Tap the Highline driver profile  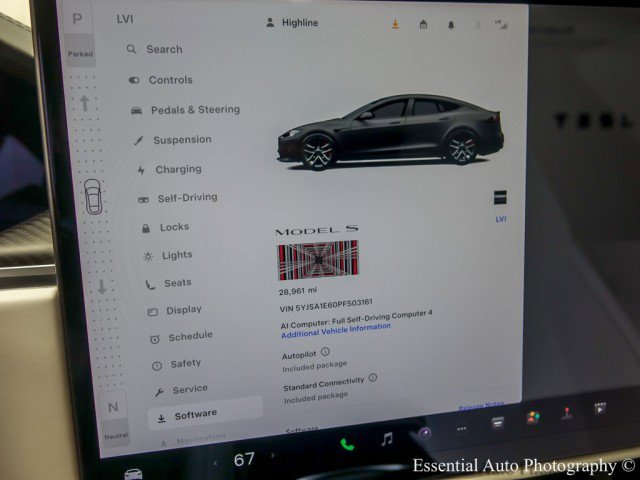point(292,23)
